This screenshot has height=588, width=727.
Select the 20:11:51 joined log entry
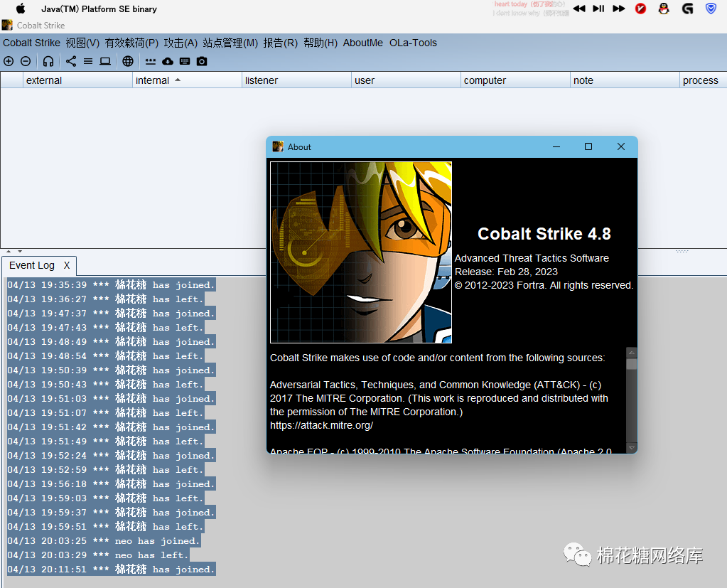(112, 569)
